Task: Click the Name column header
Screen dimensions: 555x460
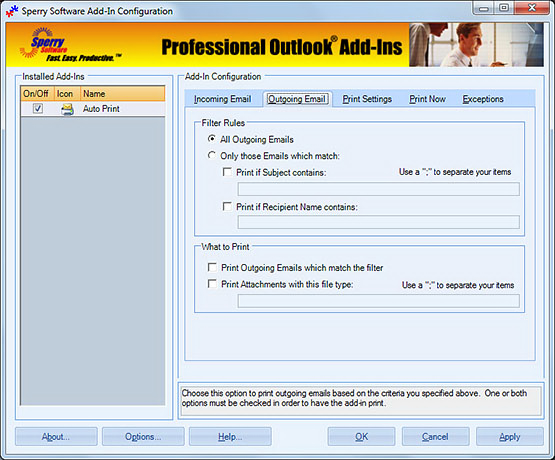Action: [122, 94]
